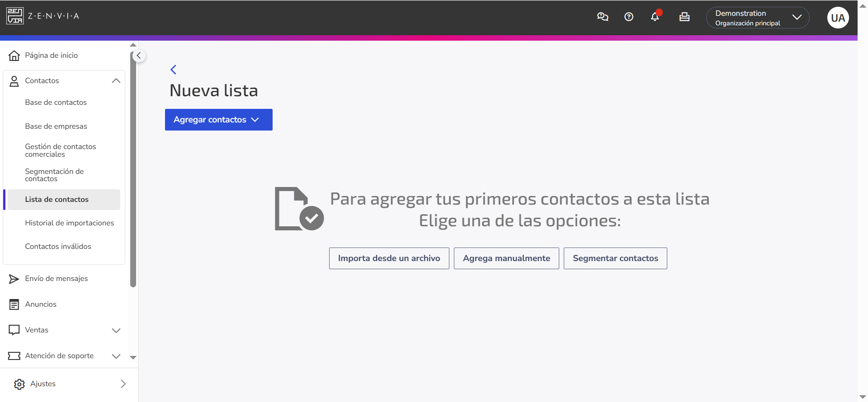Click Segmentar contactos button

point(615,258)
